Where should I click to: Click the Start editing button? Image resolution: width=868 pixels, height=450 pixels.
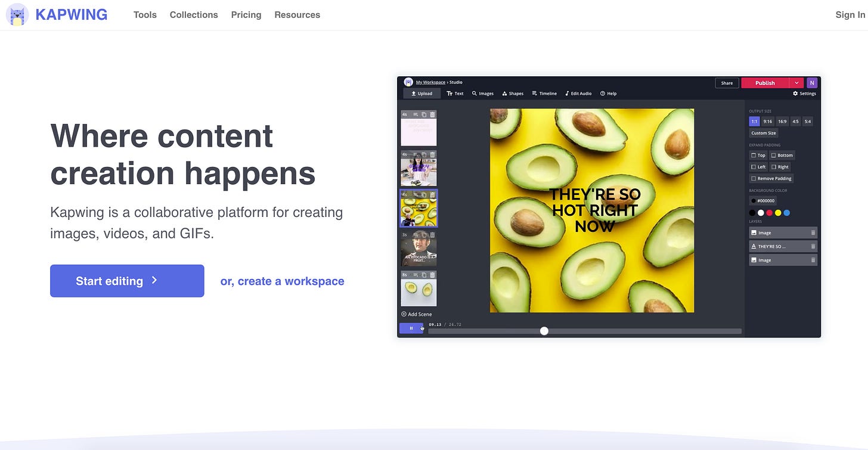127,281
